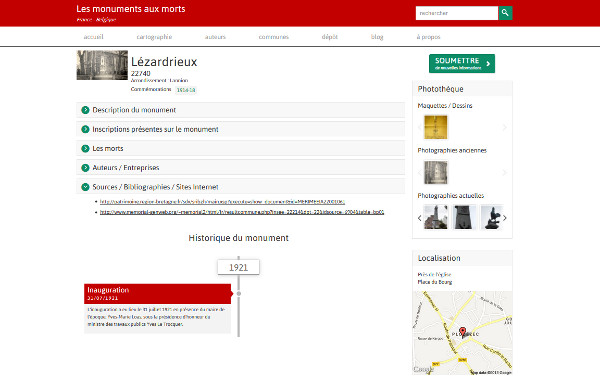Click the green search magnifier button
The width and height of the screenshot is (600, 383).
point(505,13)
